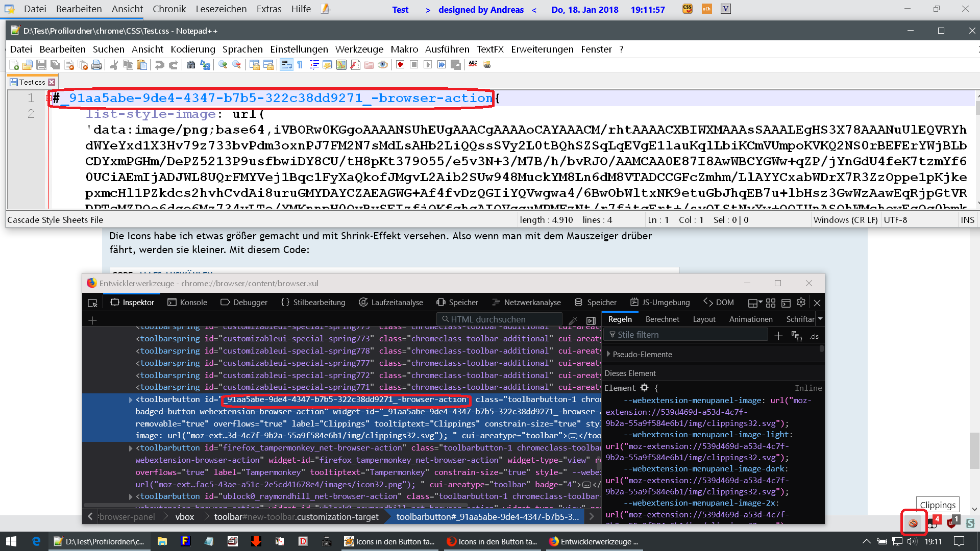Expand the Tampermonkey toolbarbutton node
Image resolution: width=980 pixels, height=551 pixels.
(x=131, y=448)
